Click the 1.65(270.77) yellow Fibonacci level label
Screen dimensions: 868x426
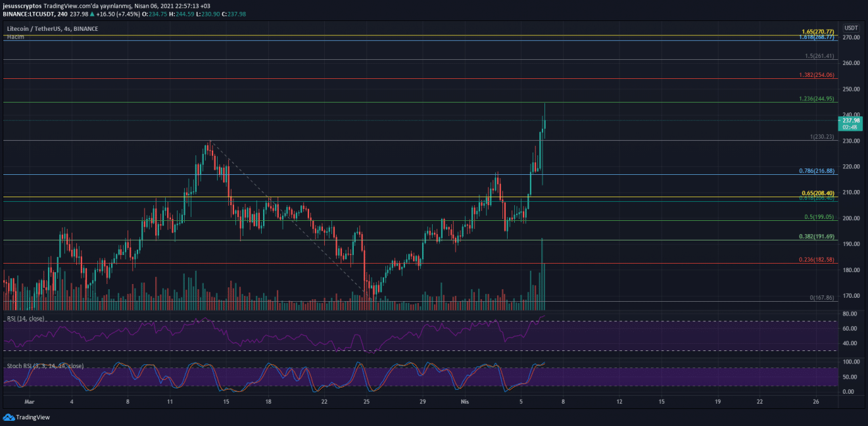[818, 32]
